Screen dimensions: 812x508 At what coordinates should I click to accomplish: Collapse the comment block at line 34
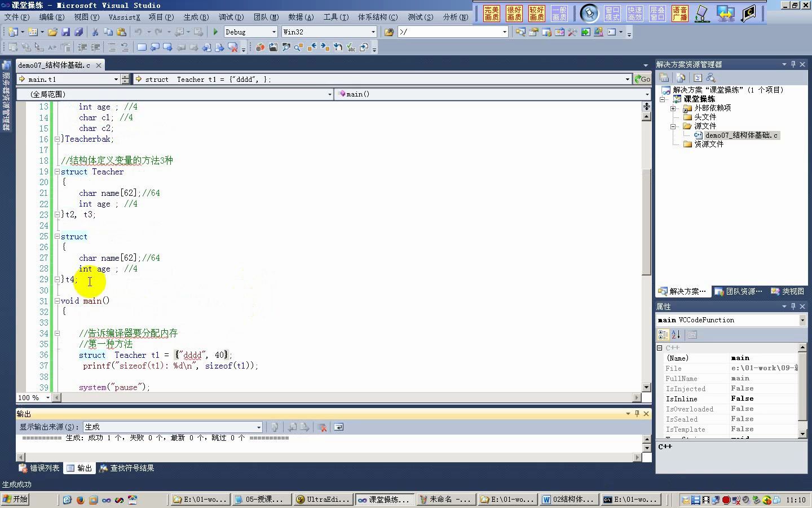[57, 334]
